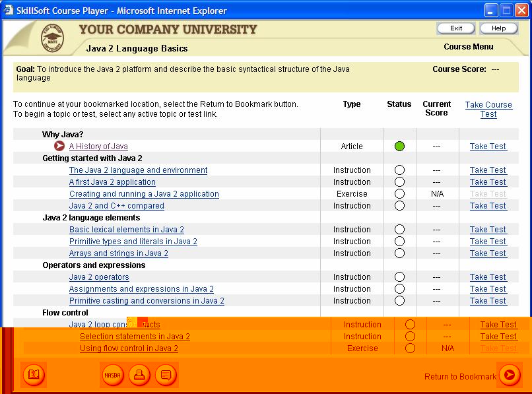Click status circle for Primitive types and literals
Screen dimensions: 532x394
(400, 242)
